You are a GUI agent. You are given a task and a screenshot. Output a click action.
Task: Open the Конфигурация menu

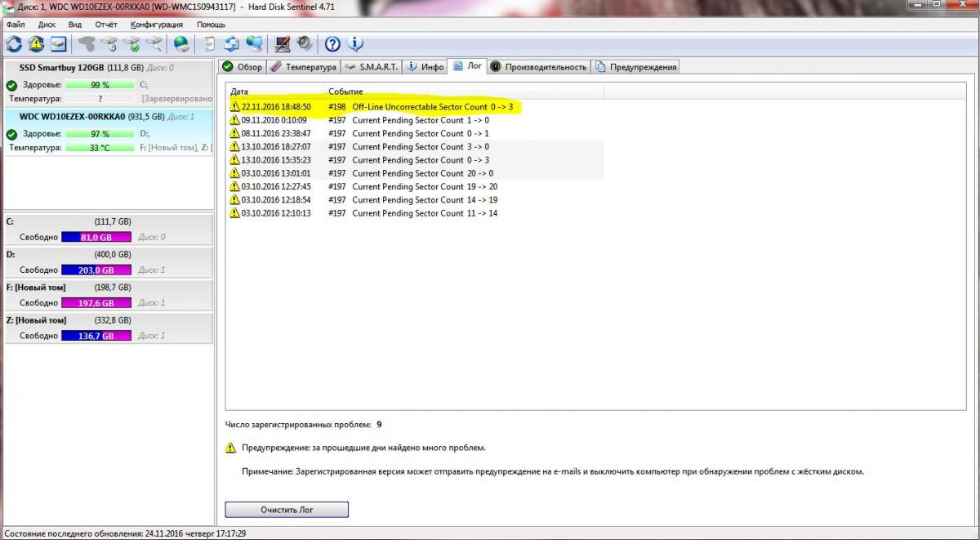pos(157,25)
